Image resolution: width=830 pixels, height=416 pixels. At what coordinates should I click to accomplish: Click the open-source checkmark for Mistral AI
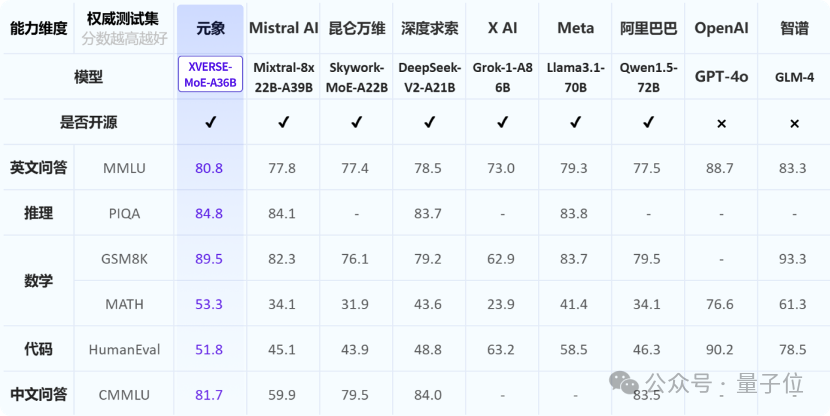284,123
